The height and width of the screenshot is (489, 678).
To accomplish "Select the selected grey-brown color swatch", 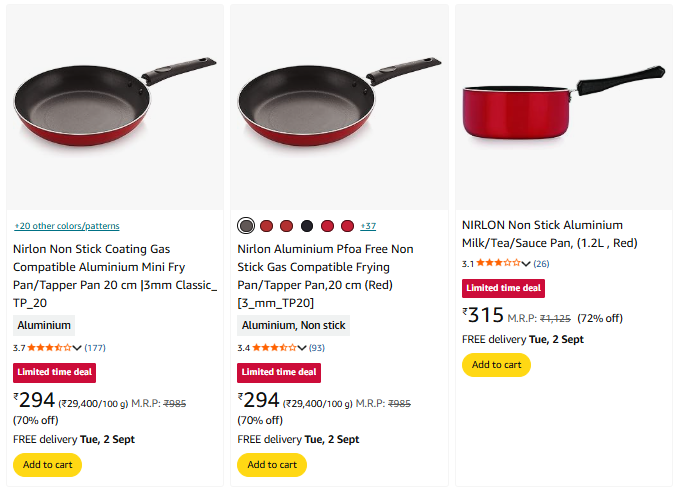I will [247, 226].
